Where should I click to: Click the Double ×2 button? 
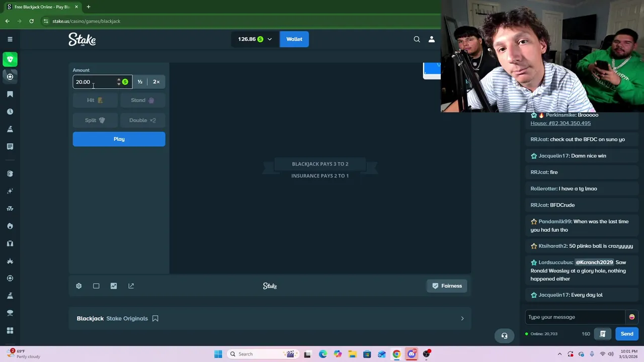click(x=142, y=120)
